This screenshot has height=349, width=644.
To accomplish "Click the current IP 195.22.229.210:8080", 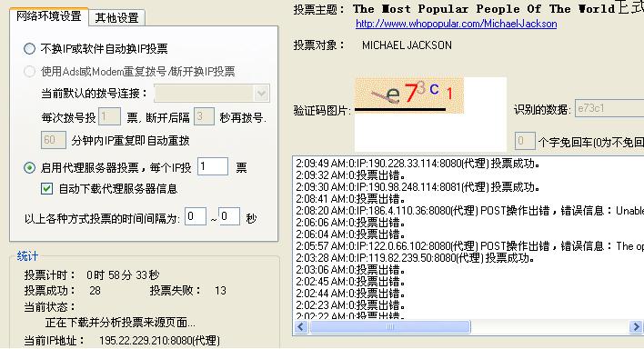I will click(159, 341).
